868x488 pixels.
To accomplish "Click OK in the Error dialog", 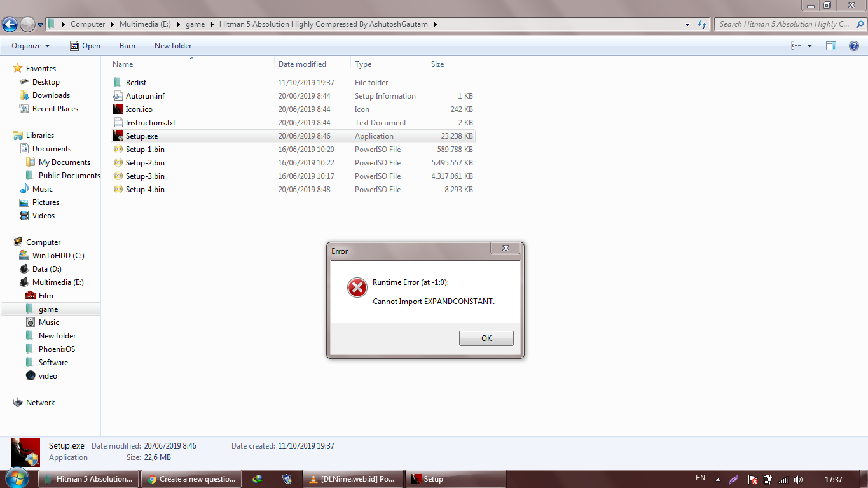I will pos(486,338).
